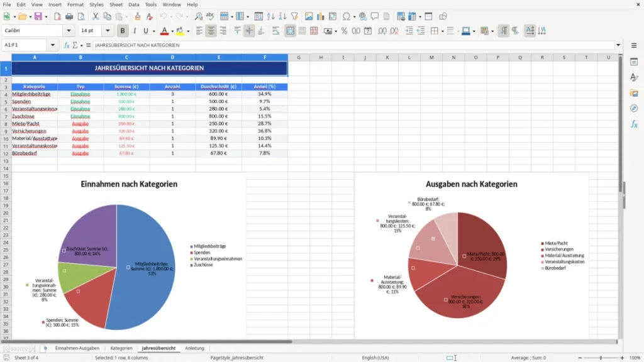Click PageStyle_Jahresübersicht in status bar
Viewport: 644px width, 362px height.
click(x=236, y=358)
